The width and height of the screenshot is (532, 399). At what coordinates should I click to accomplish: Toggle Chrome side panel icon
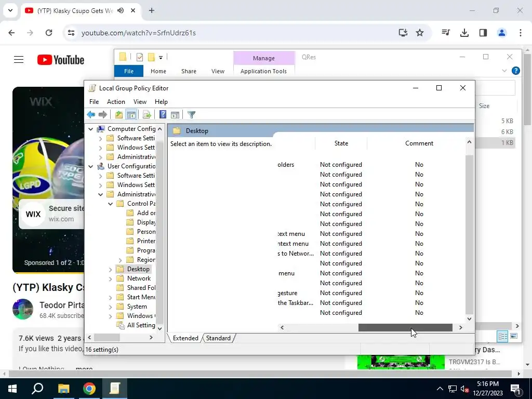click(483, 33)
